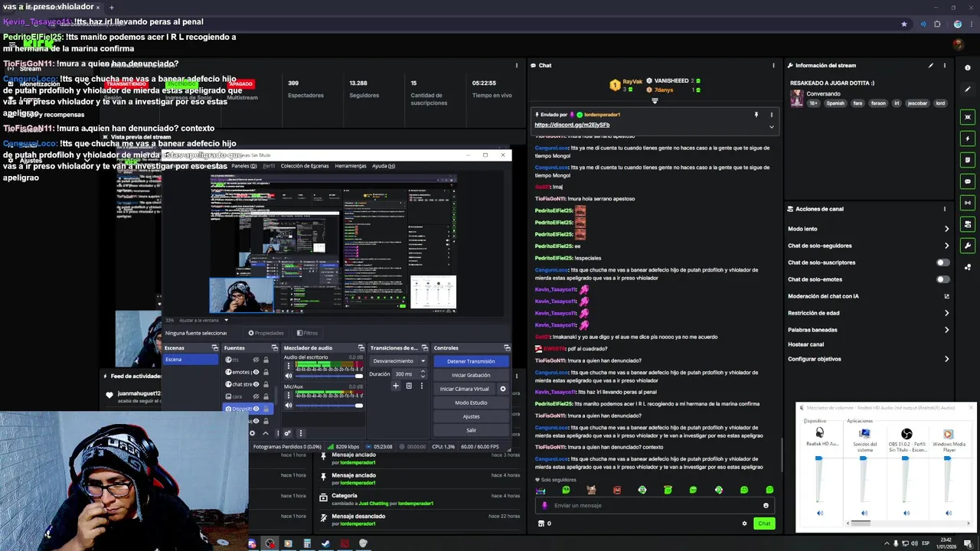This screenshot has width=980, height=551.
Task: Toggle visibility of the tts source
Action: (256, 360)
